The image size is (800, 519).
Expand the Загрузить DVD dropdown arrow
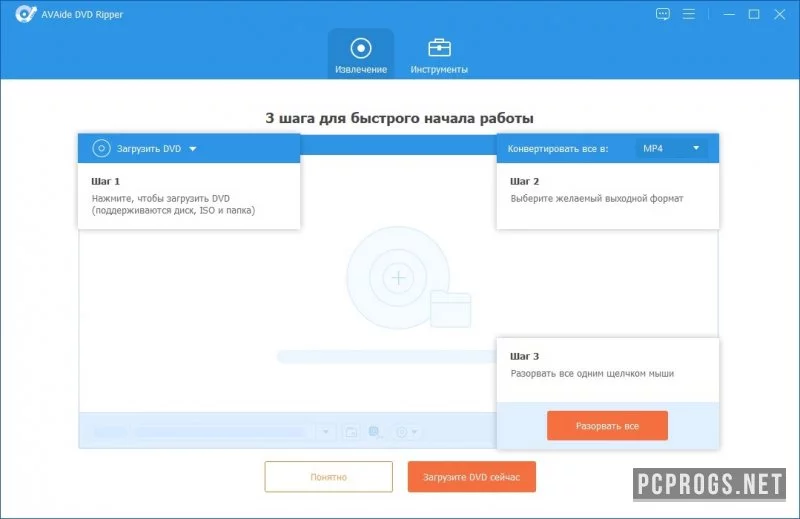[193, 149]
